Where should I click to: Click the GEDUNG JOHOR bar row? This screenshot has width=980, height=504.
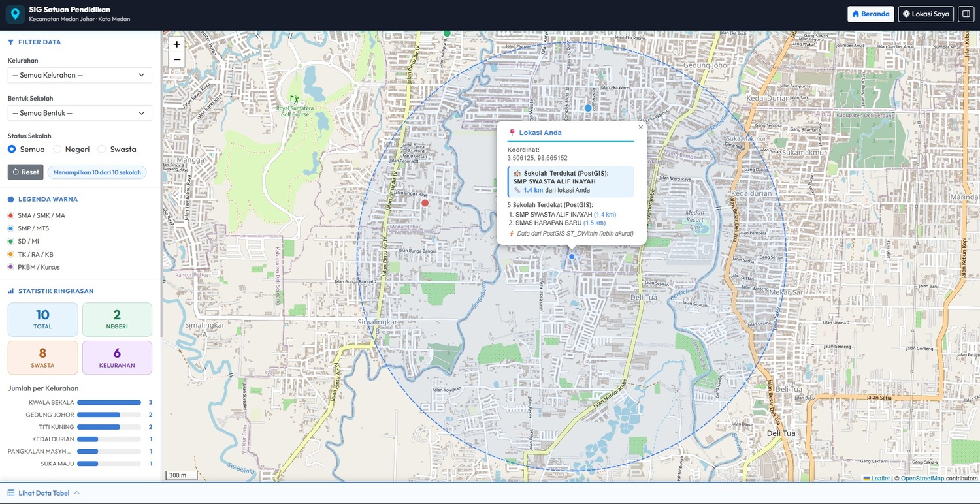tap(80, 415)
